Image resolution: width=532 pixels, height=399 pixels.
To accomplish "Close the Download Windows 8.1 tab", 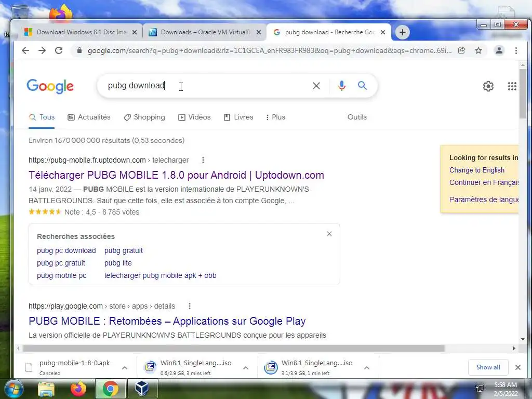I will click(x=135, y=32).
